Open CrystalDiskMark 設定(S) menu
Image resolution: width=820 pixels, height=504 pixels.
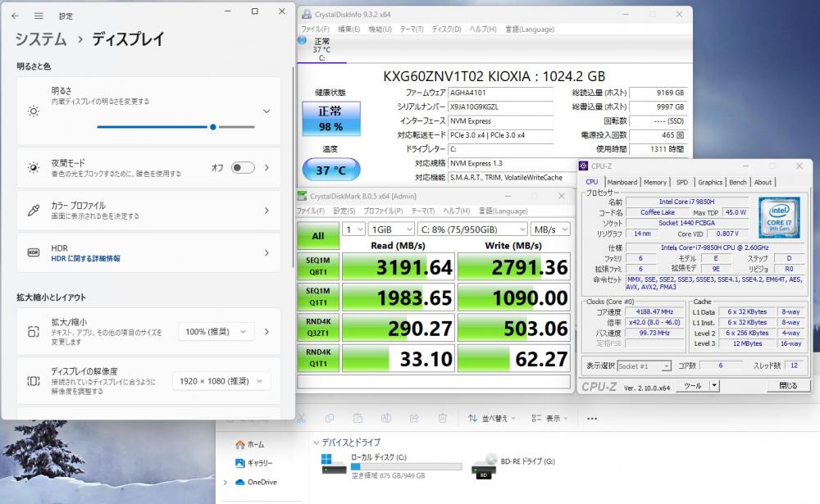(x=344, y=211)
